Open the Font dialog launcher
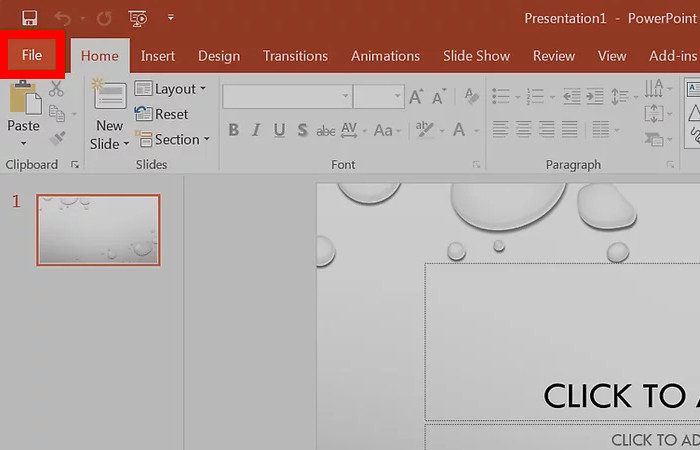The width and height of the screenshot is (700, 450). pyautogui.click(x=476, y=165)
